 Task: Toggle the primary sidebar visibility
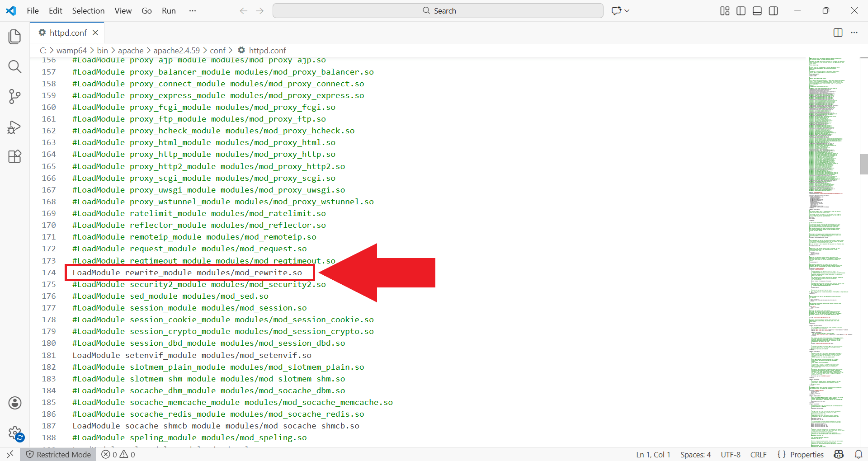tap(741, 10)
